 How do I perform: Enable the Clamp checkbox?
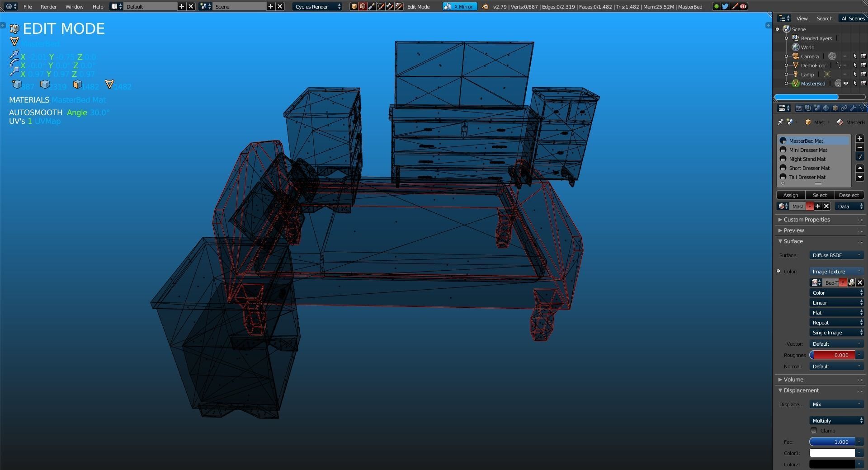click(814, 431)
